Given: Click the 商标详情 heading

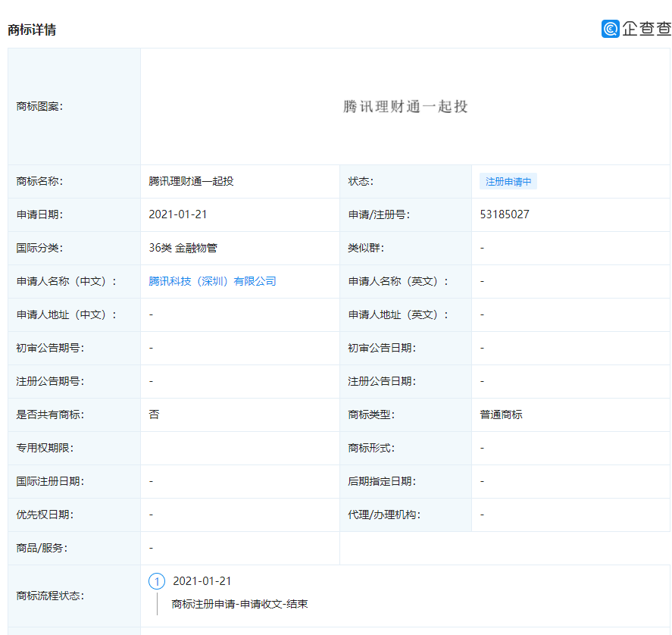Looking at the screenshot, I should click(32, 30).
